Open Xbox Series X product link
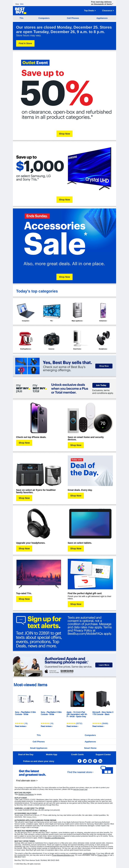 coord(103,713)
